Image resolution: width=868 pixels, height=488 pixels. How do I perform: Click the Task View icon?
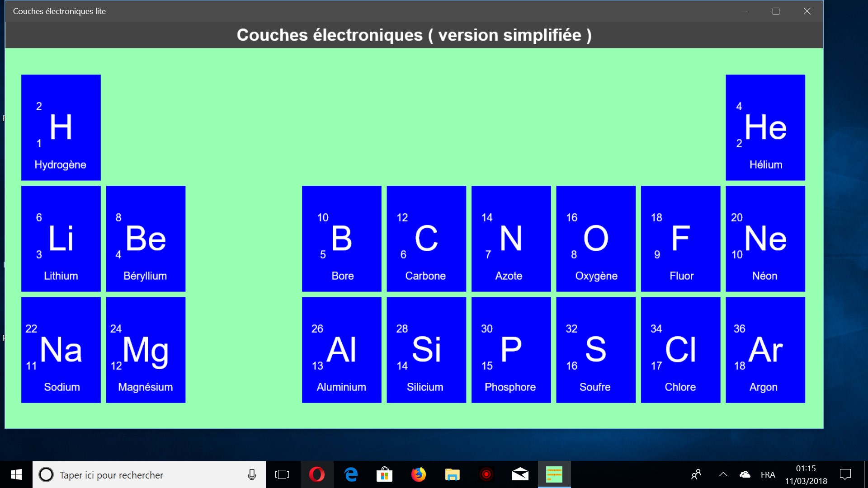click(x=282, y=474)
